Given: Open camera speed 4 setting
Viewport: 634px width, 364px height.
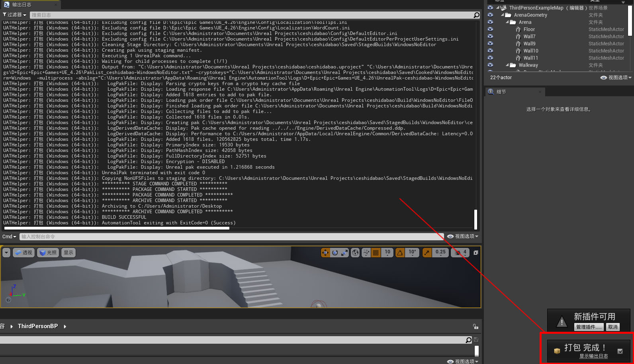Looking at the screenshot, I should pyautogui.click(x=460, y=253).
